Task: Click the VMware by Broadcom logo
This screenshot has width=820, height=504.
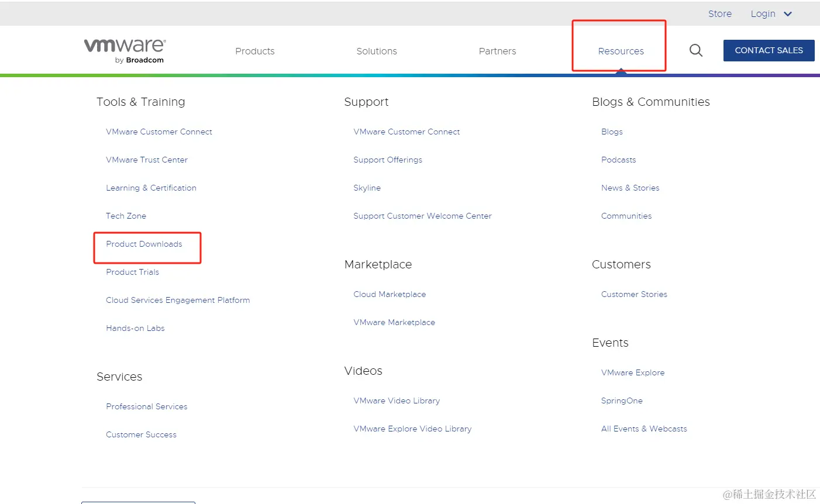Action: coord(125,51)
